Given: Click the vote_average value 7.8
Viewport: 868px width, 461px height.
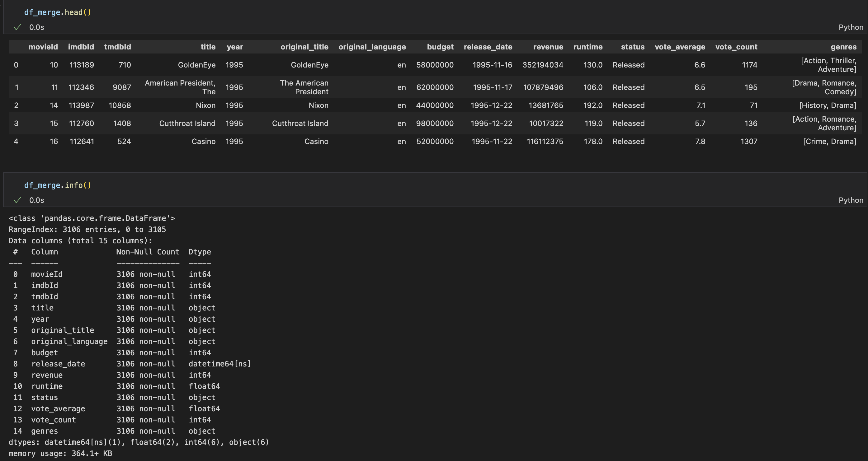Looking at the screenshot, I should click(x=700, y=142).
